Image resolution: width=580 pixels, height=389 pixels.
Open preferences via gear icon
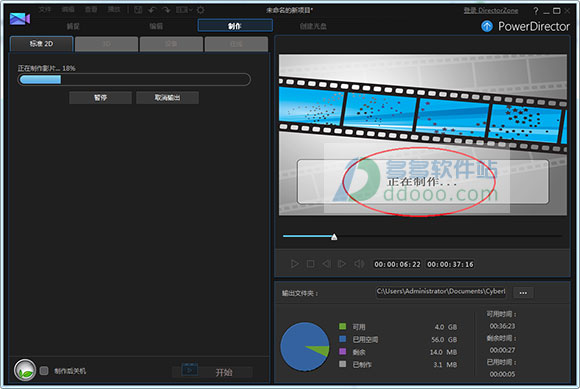200,10
